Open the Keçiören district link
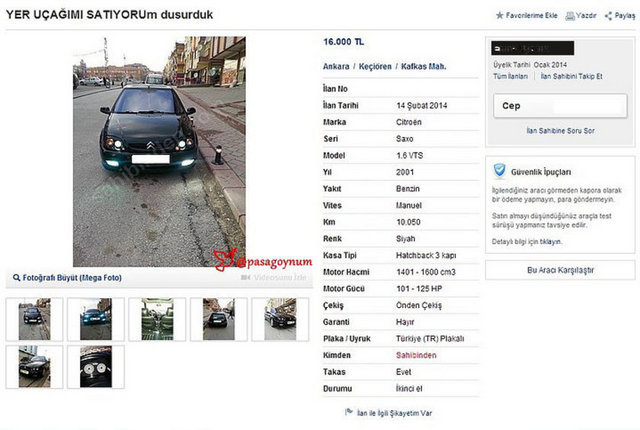The width and height of the screenshot is (640, 430). 375,66
